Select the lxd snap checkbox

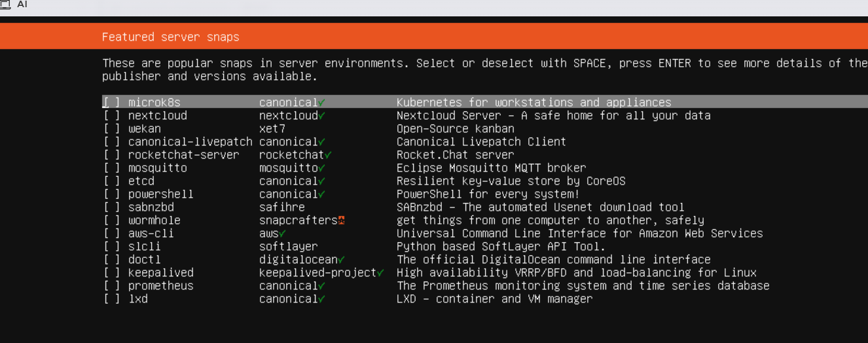pyautogui.click(x=112, y=299)
